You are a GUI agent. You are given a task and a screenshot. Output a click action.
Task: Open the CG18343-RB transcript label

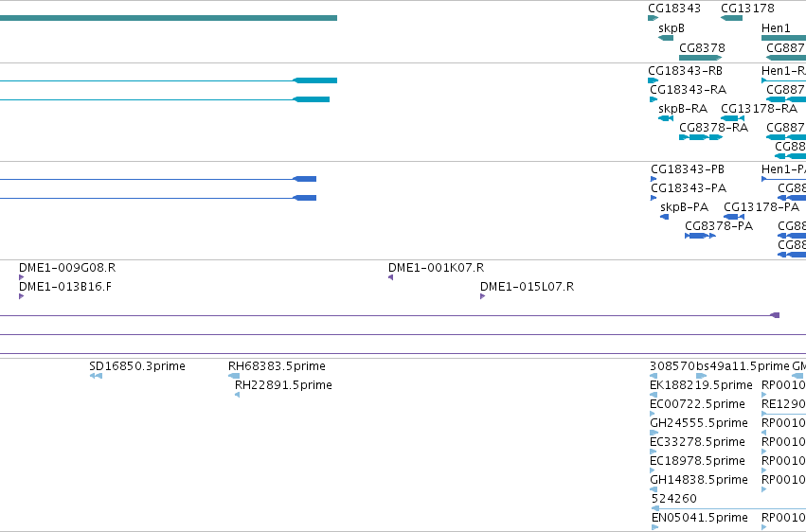pos(685,71)
